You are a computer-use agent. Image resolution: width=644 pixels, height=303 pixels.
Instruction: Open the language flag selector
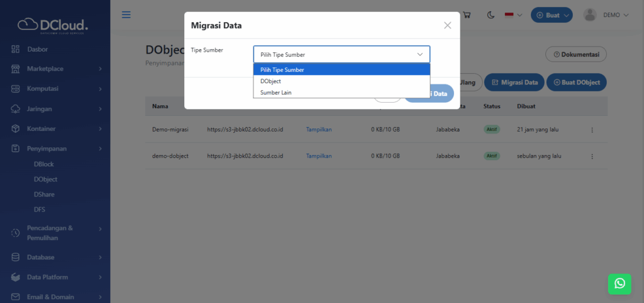coord(514,14)
